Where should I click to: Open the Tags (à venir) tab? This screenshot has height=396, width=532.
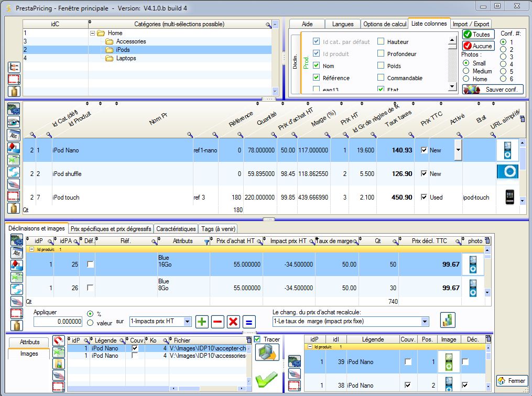coord(218,229)
